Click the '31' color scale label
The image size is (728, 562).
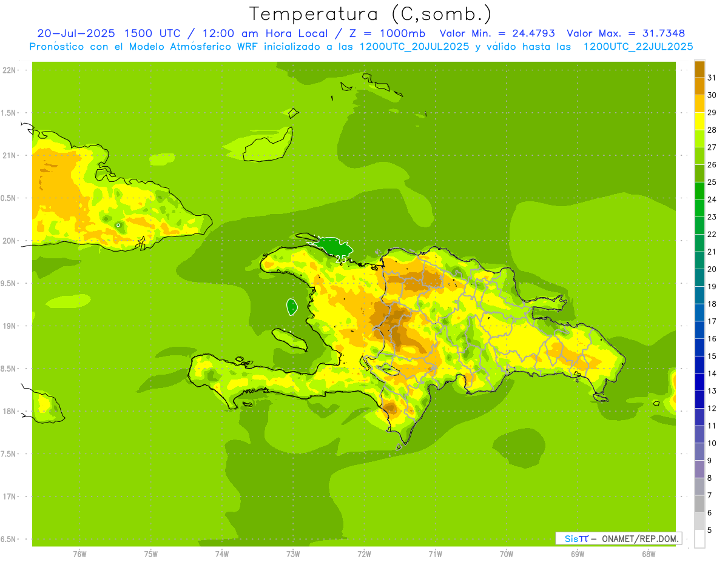point(712,78)
